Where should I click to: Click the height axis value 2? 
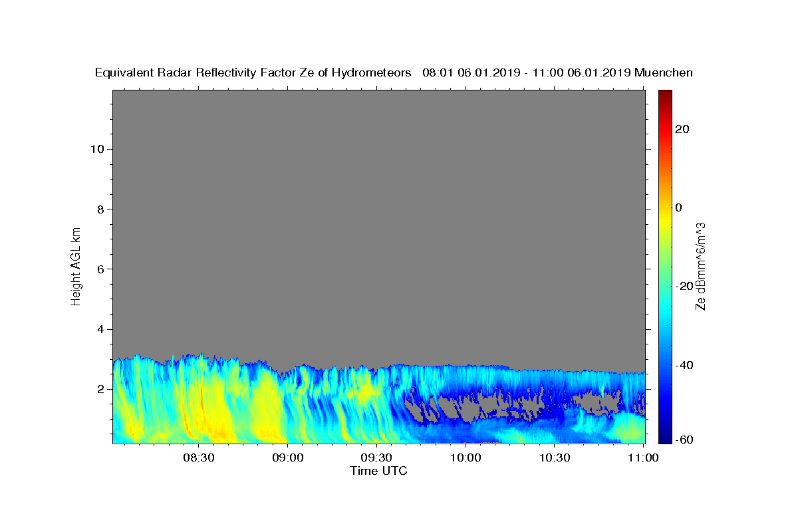tap(100, 389)
